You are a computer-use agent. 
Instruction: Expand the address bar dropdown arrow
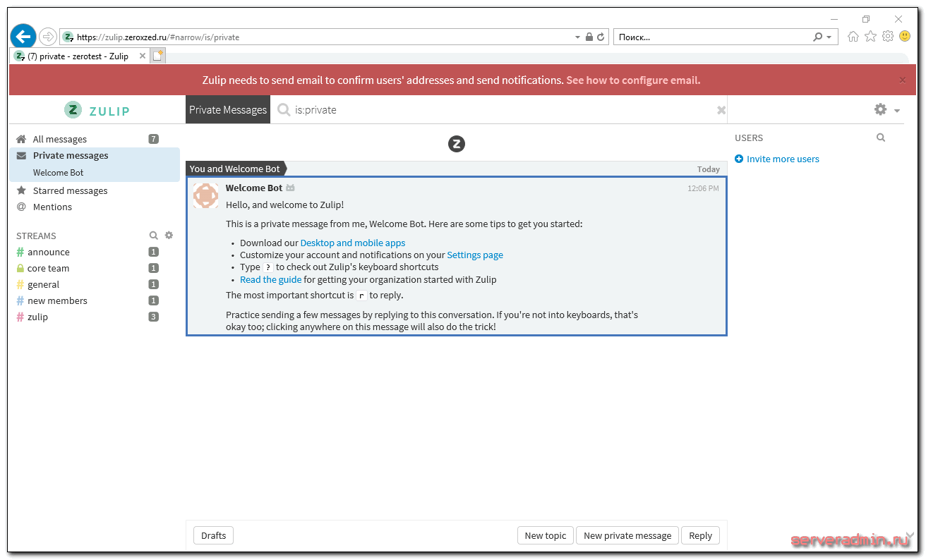(577, 37)
